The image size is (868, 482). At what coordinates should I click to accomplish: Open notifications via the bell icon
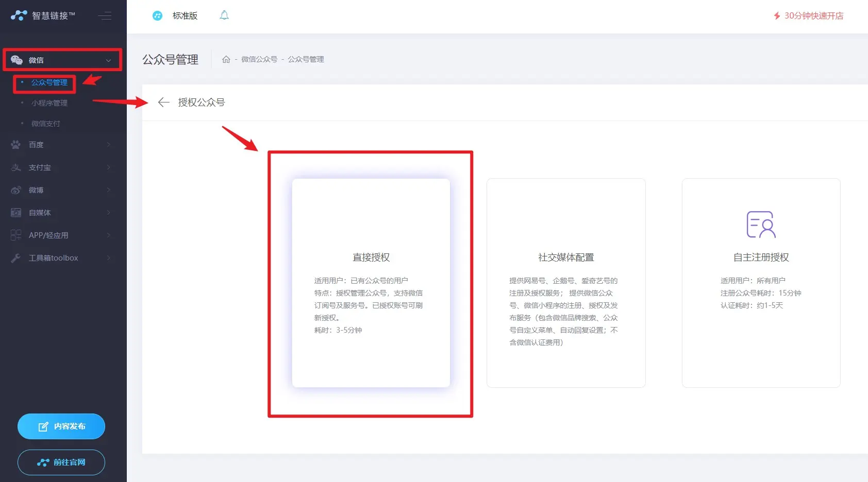click(x=224, y=15)
